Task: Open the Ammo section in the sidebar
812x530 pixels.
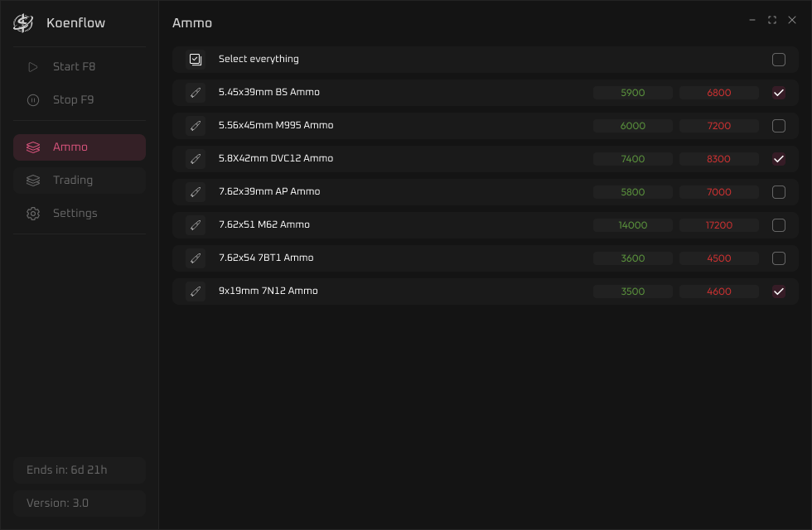Action: pyautogui.click(x=80, y=147)
